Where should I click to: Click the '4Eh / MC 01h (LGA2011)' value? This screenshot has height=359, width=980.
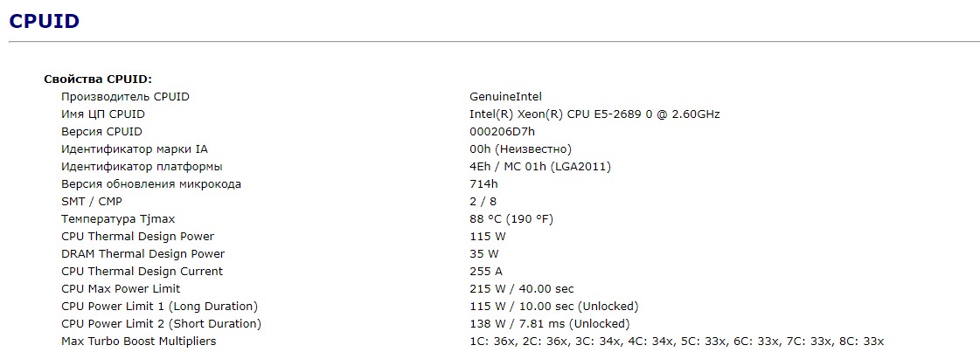[x=540, y=166]
